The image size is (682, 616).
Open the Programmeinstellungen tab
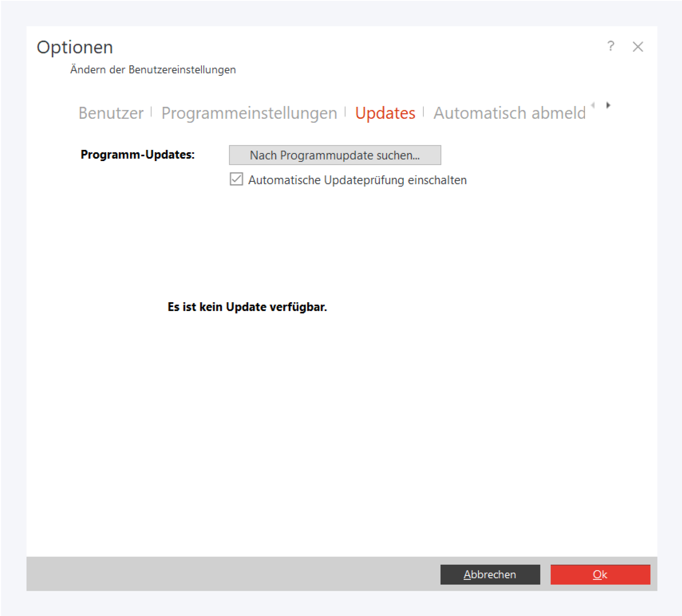pyautogui.click(x=249, y=113)
